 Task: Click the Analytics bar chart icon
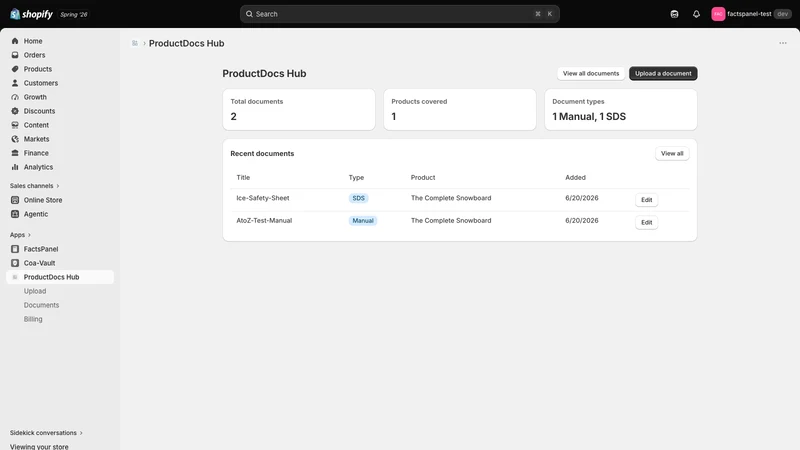(x=15, y=167)
